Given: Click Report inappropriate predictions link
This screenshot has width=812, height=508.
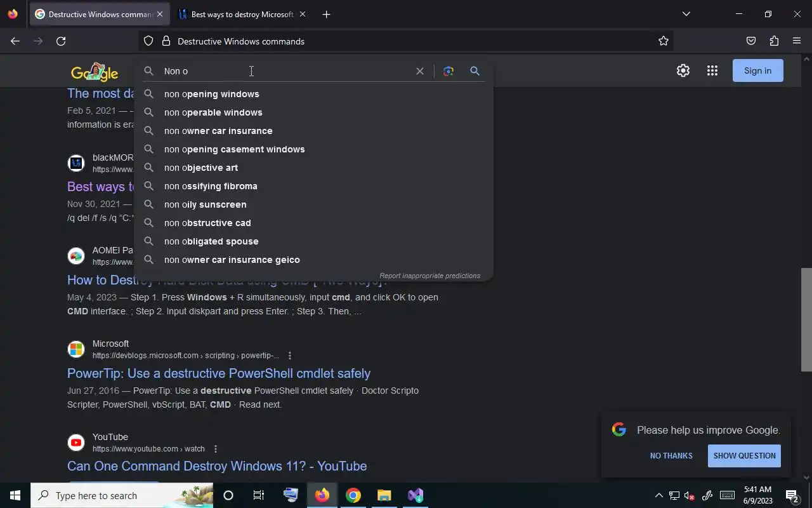Looking at the screenshot, I should click(x=429, y=276).
